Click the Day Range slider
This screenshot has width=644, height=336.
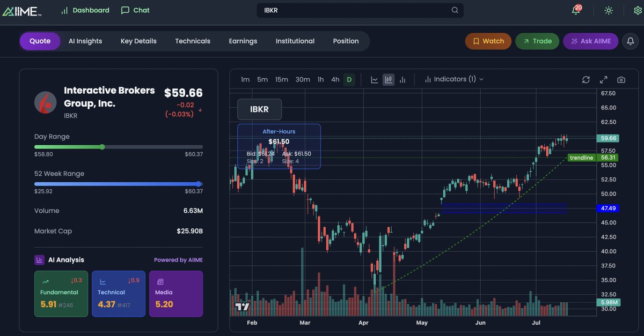119,147
